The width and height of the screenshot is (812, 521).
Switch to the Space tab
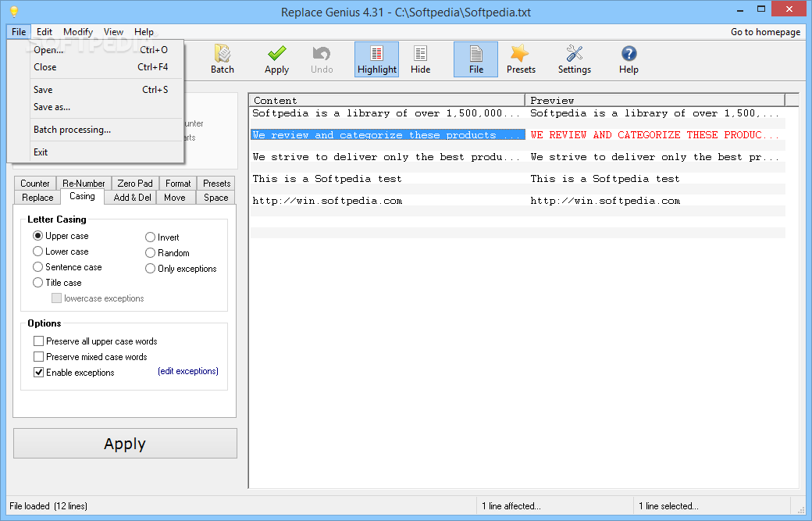pyautogui.click(x=216, y=198)
